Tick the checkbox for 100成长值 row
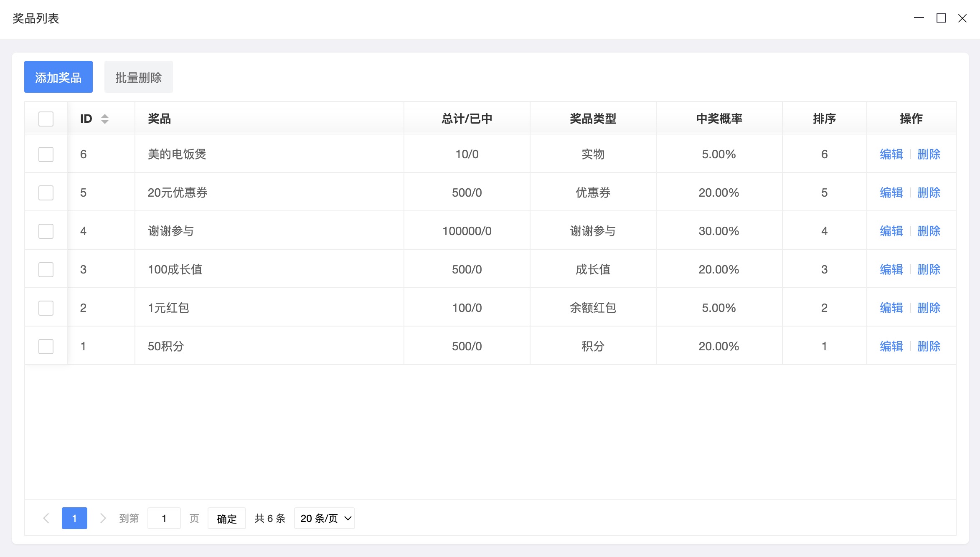The image size is (980, 557). (x=46, y=269)
